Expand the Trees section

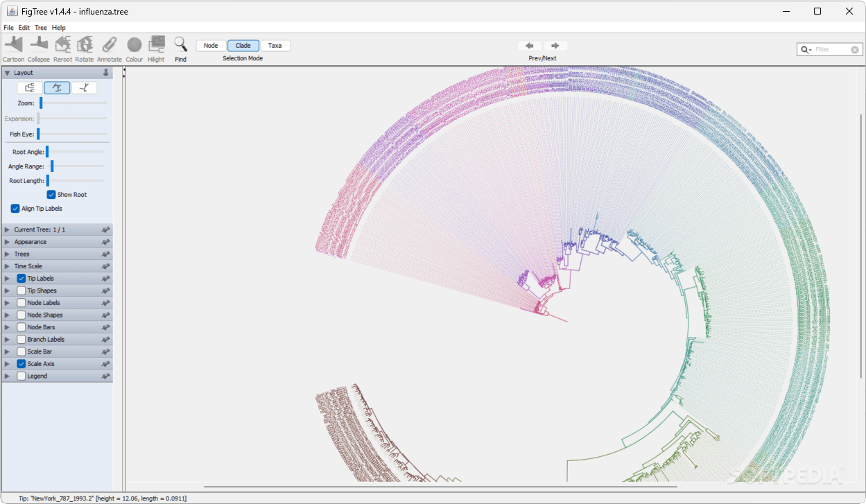click(8, 254)
